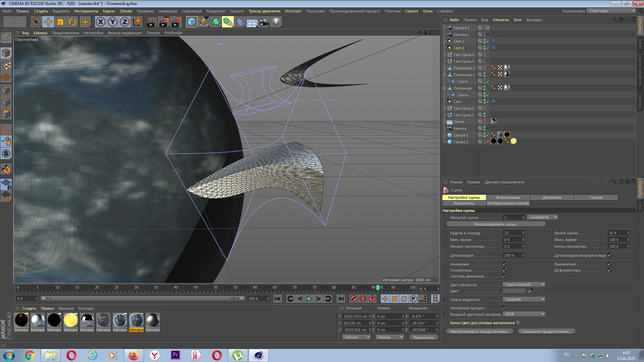Toggle Y axis lock icon
The width and height of the screenshot is (644, 362).
pos(113,22)
